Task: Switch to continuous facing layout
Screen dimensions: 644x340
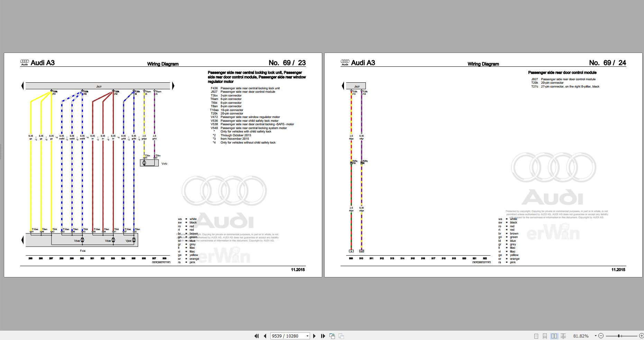Action: click(x=563, y=336)
